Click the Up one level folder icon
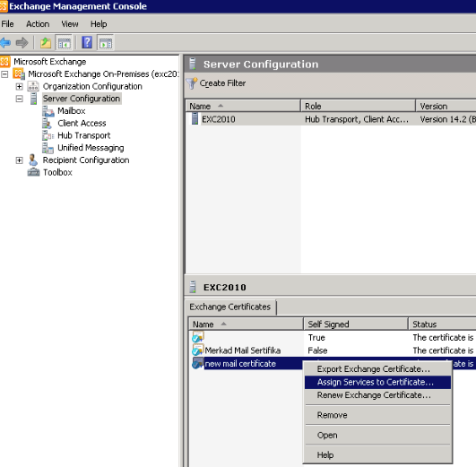The height and width of the screenshot is (467, 476). [x=46, y=42]
